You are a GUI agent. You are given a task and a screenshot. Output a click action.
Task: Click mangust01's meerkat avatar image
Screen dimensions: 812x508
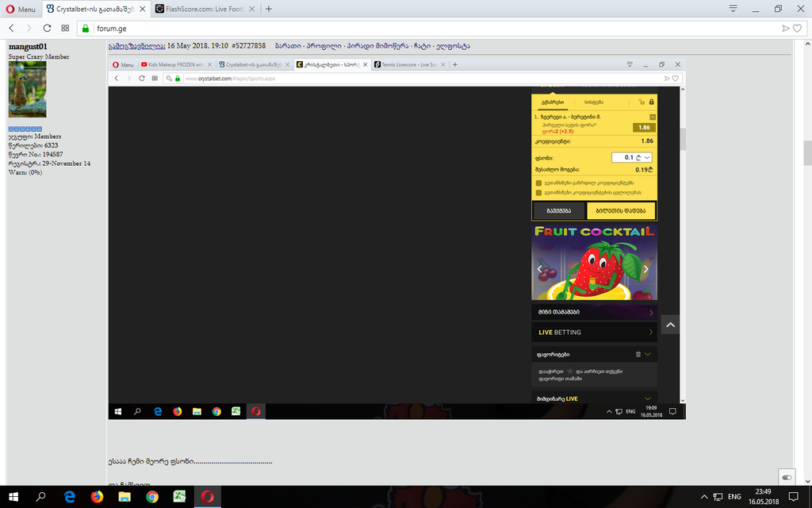pos(28,89)
